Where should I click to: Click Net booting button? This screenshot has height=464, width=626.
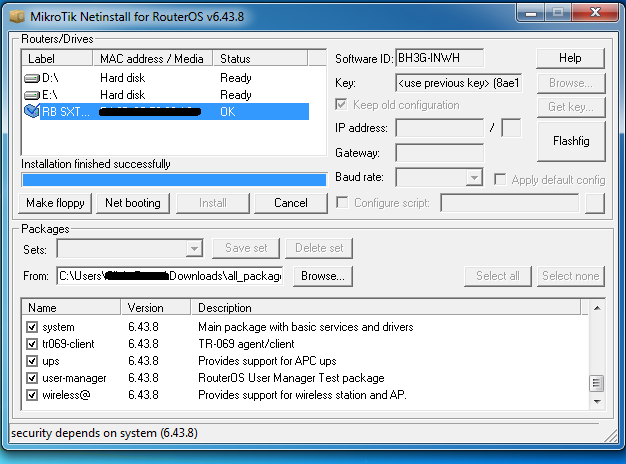point(133,203)
